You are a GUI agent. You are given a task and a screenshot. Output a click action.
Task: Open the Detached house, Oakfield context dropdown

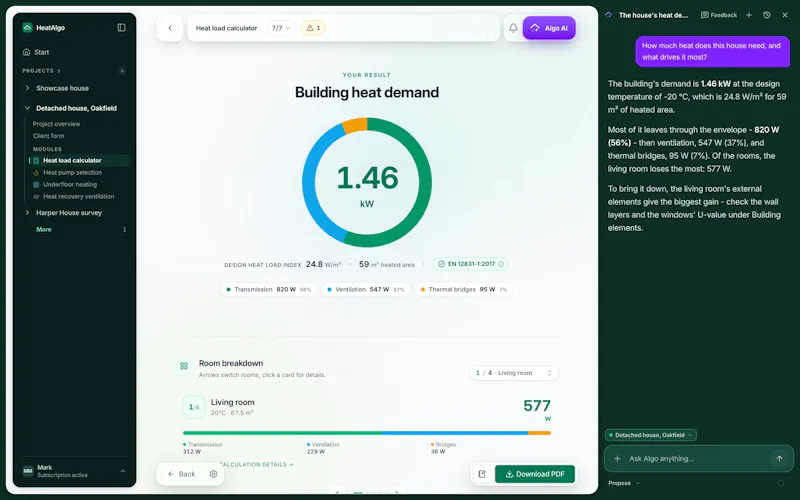(651, 435)
